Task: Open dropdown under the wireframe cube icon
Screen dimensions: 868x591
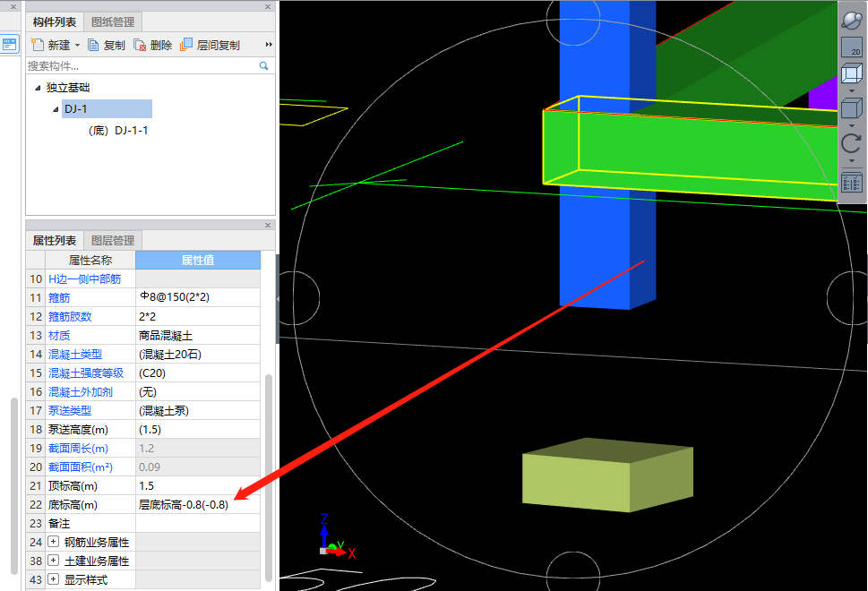Action: click(x=852, y=90)
